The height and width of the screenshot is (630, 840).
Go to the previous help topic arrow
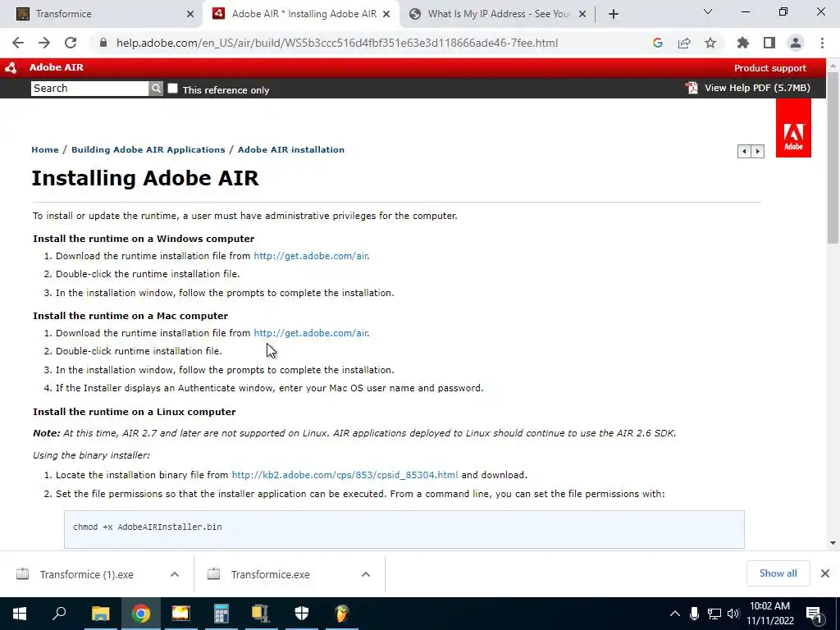pos(744,152)
